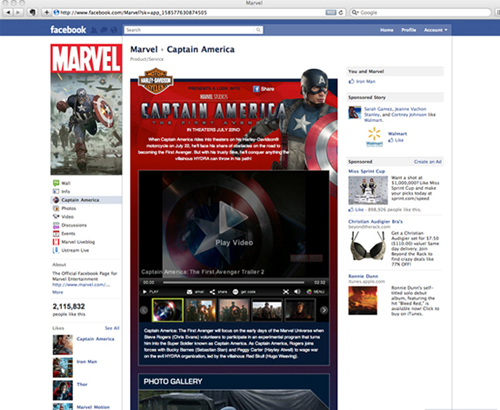Go back using the browser back arrow
Viewport: 500px width, 410px height.
click(8, 13)
